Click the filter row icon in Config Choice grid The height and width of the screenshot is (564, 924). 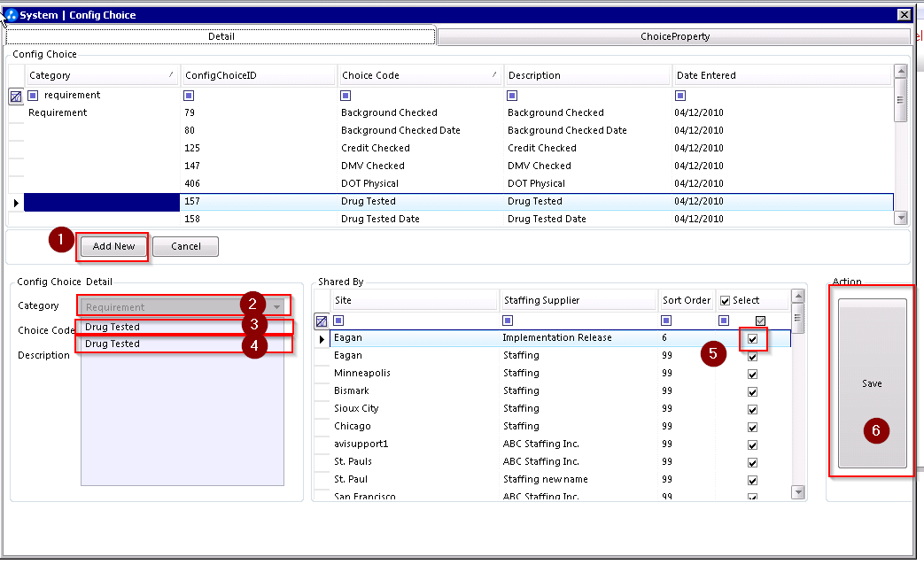click(16, 96)
